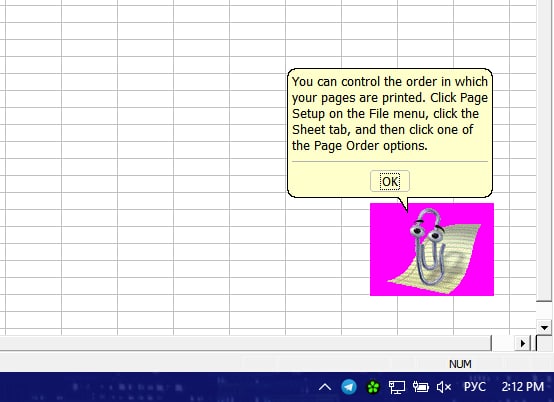Click the vertical scrollbar down arrow
The image size is (554, 402).
tap(544, 328)
